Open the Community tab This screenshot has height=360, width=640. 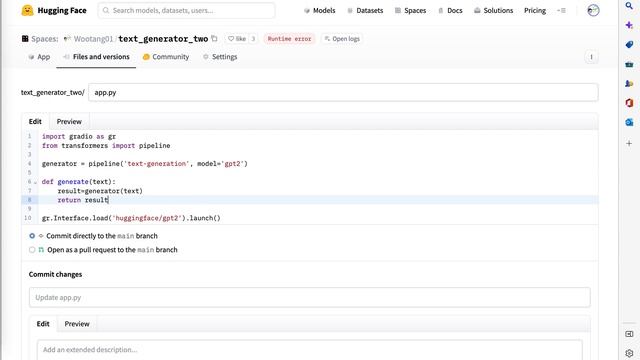point(166,57)
